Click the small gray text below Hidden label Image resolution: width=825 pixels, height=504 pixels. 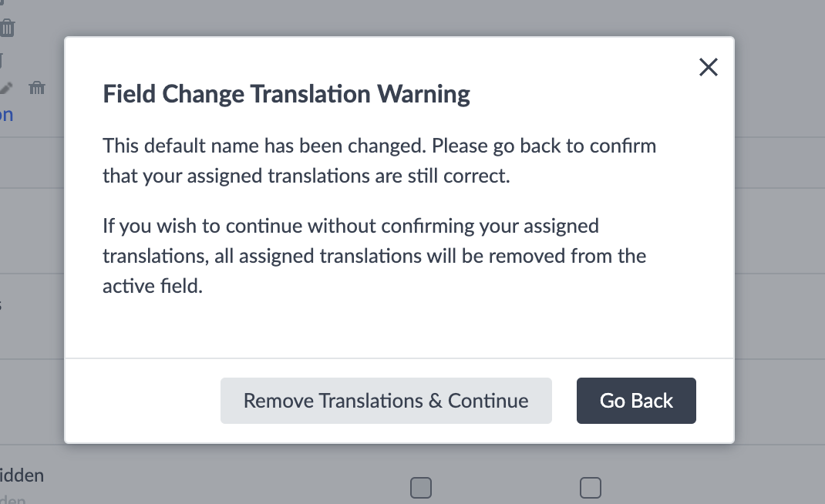12,500
